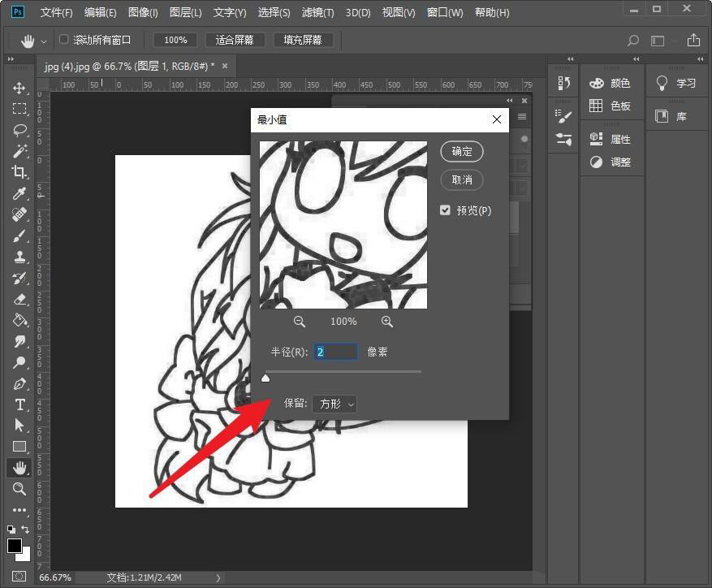Click the radius slider handle
The height and width of the screenshot is (588, 712).
265,378
